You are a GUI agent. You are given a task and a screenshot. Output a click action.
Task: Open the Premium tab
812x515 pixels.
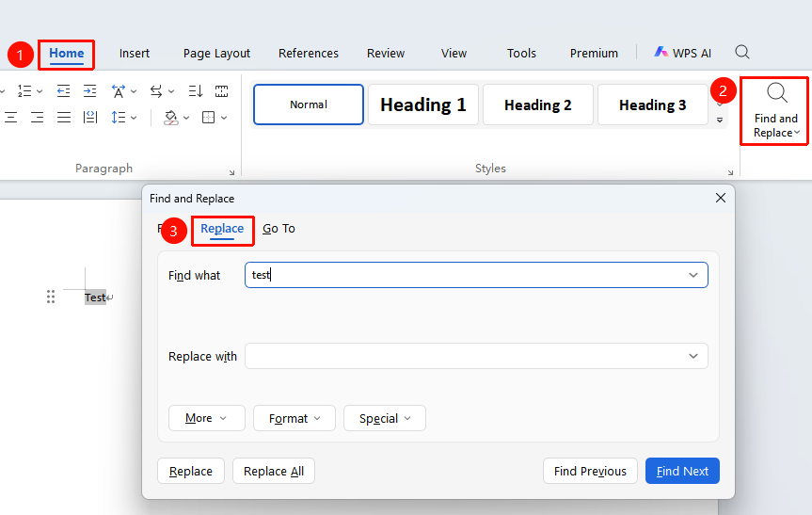(x=594, y=54)
